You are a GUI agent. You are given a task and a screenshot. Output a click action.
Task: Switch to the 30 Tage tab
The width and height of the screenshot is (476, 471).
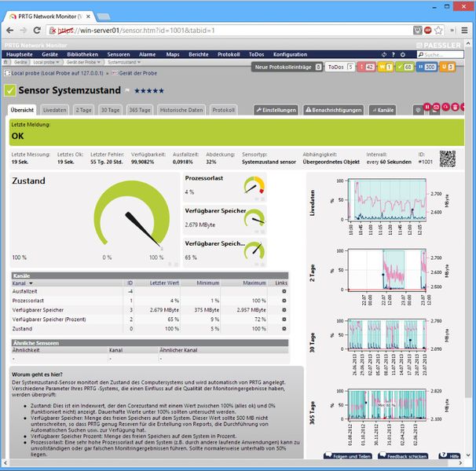pos(110,110)
